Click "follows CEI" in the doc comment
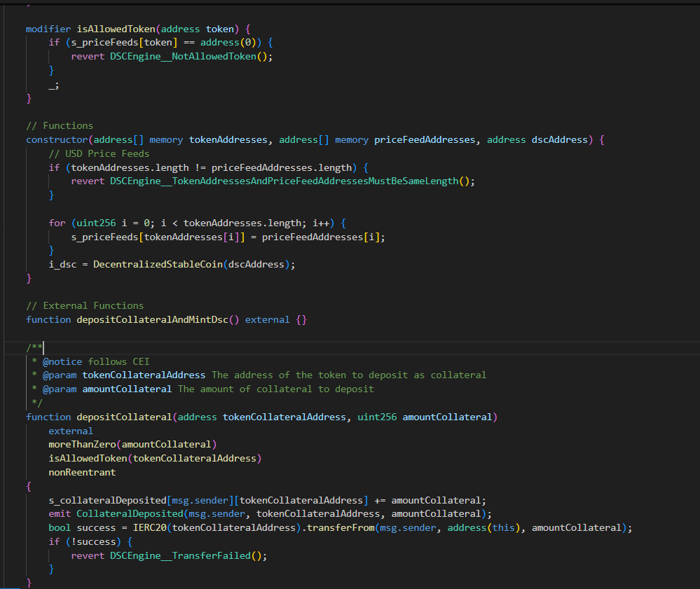 (x=118, y=362)
